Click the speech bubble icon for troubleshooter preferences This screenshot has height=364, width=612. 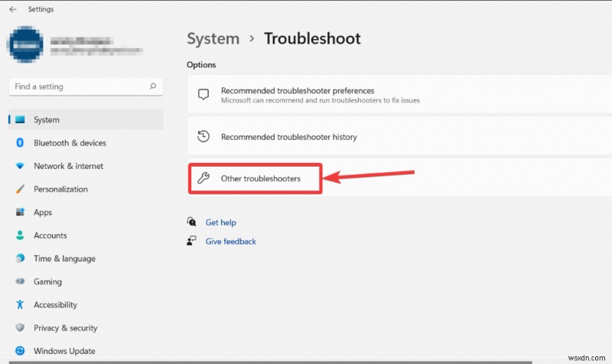pos(203,94)
